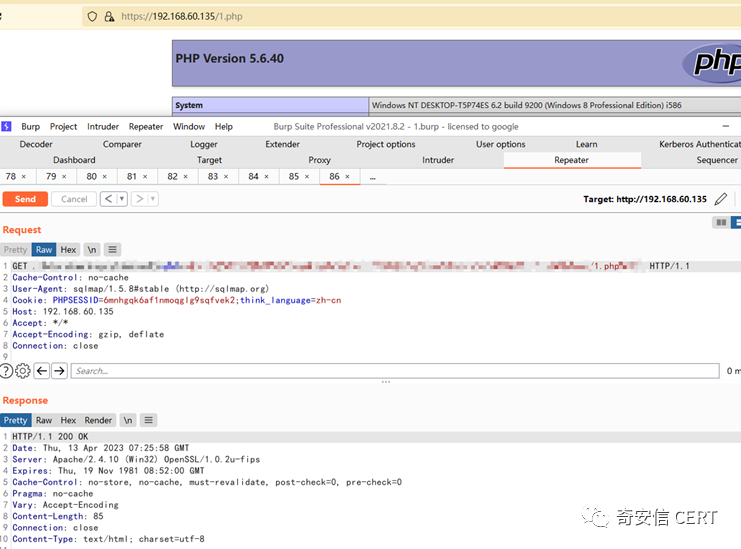Go back in request history arrow

click(x=108, y=199)
